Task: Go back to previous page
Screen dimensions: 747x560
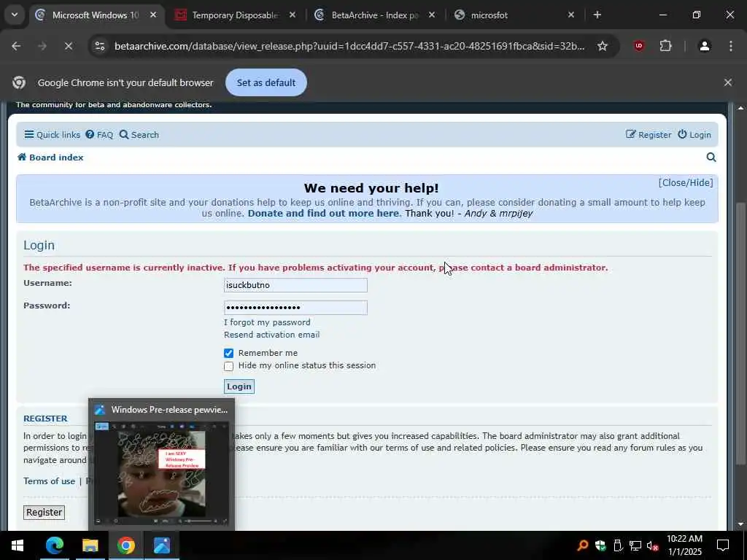Action: 16,46
